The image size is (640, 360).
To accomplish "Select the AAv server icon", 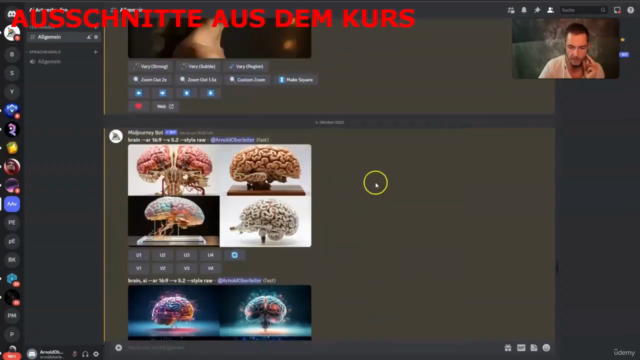I will click(12, 204).
